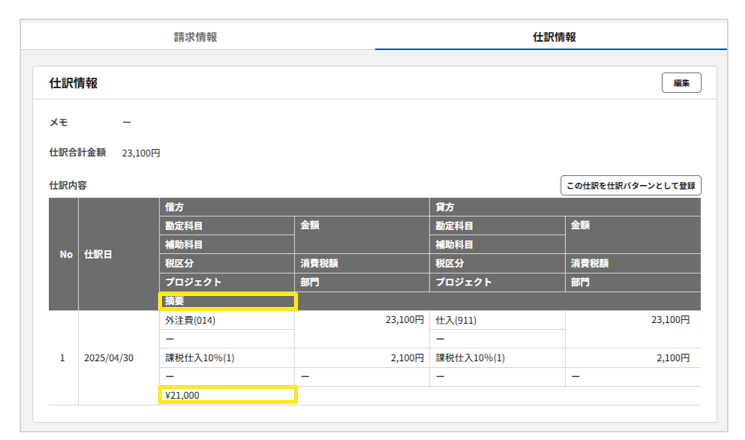Click the credit 23,100円 amount cell
The image size is (745, 440).
point(671,320)
